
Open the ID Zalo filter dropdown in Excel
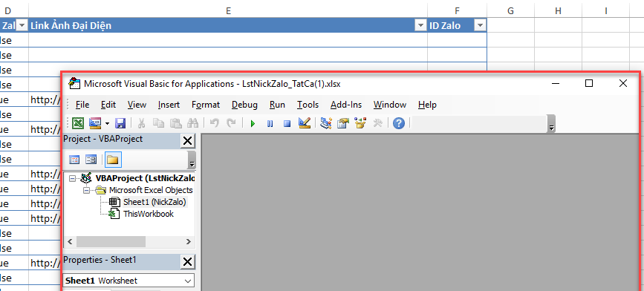[480, 26]
